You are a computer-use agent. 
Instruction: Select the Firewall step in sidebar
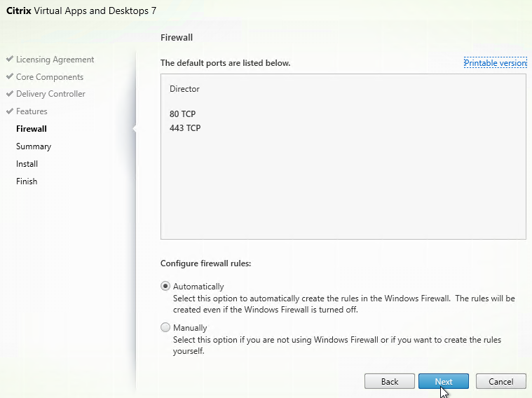click(31, 129)
